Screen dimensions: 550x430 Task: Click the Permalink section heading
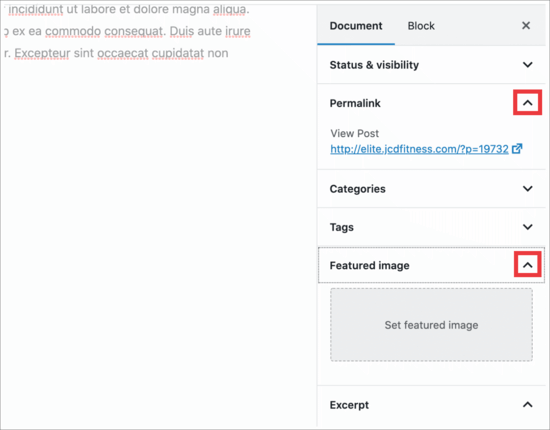click(x=355, y=103)
